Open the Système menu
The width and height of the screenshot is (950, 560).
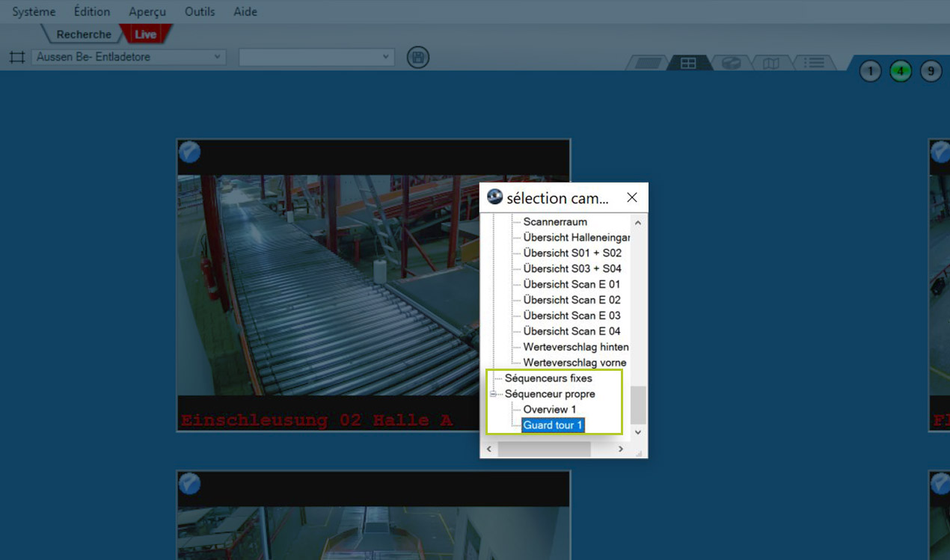pyautogui.click(x=34, y=12)
